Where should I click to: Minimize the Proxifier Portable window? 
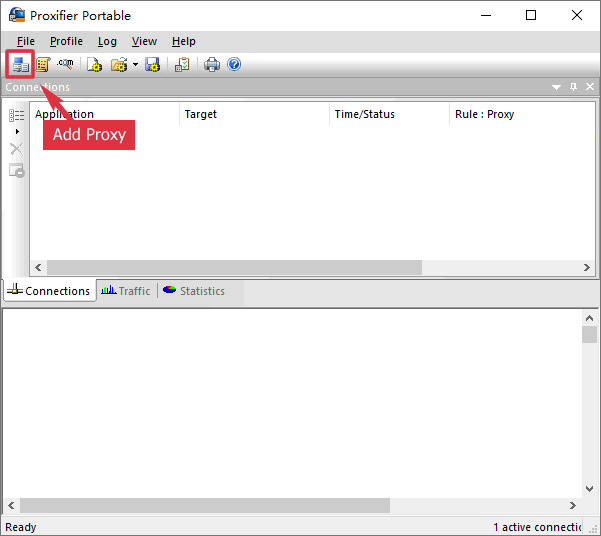[486, 15]
